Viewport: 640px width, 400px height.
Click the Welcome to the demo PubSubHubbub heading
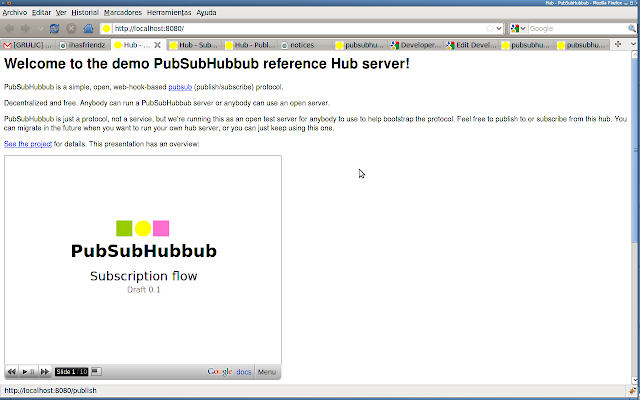coord(207,64)
